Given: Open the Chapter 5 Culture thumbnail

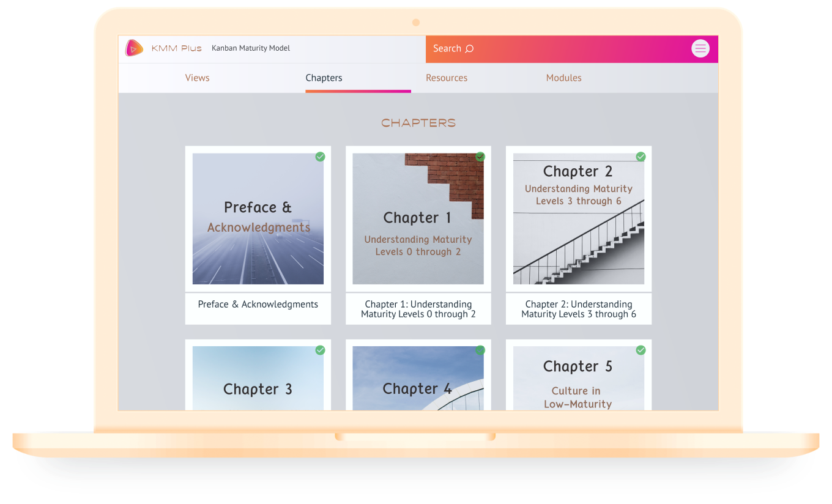Looking at the screenshot, I should (x=579, y=378).
